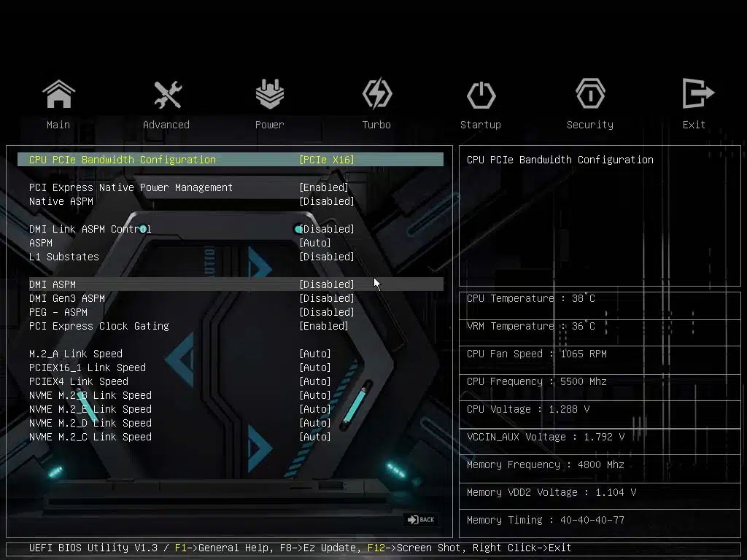Image resolution: width=747 pixels, height=560 pixels.
Task: Select the Native ASPM label
Action: 61,201
